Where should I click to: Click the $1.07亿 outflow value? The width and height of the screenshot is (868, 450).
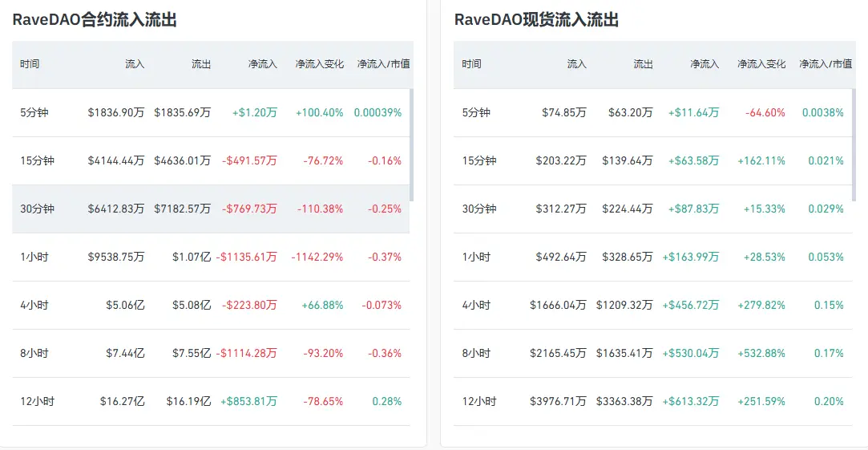pyautogui.click(x=192, y=257)
